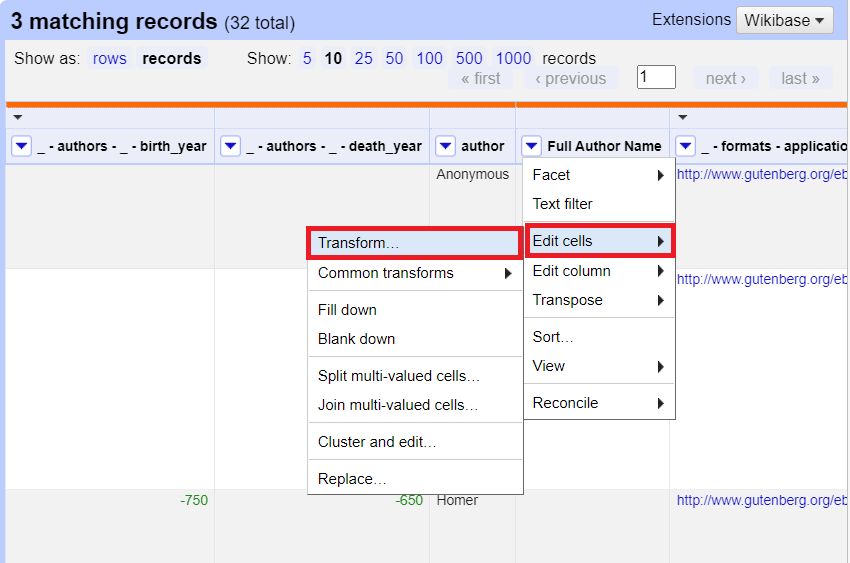Expand the Edit column submenu

coord(598,271)
